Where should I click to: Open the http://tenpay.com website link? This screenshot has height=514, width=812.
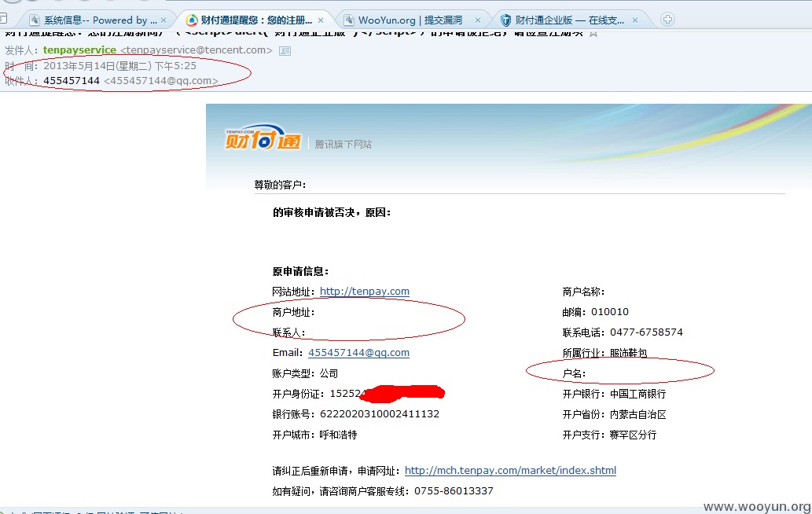click(365, 292)
